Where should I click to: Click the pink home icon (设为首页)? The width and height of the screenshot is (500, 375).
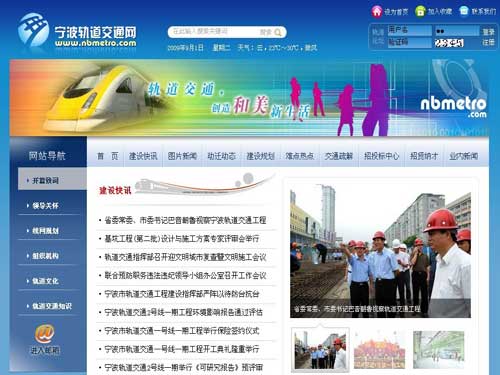pyautogui.click(x=377, y=11)
